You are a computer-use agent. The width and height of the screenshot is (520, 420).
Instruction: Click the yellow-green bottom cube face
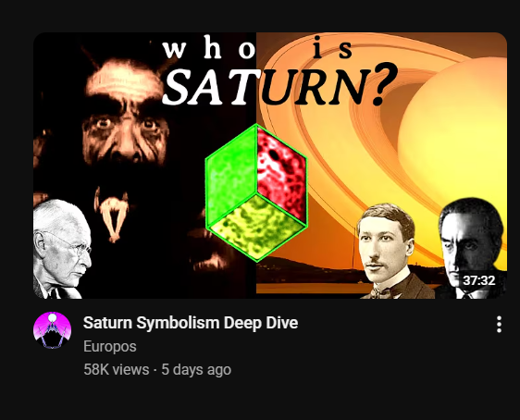(257, 227)
